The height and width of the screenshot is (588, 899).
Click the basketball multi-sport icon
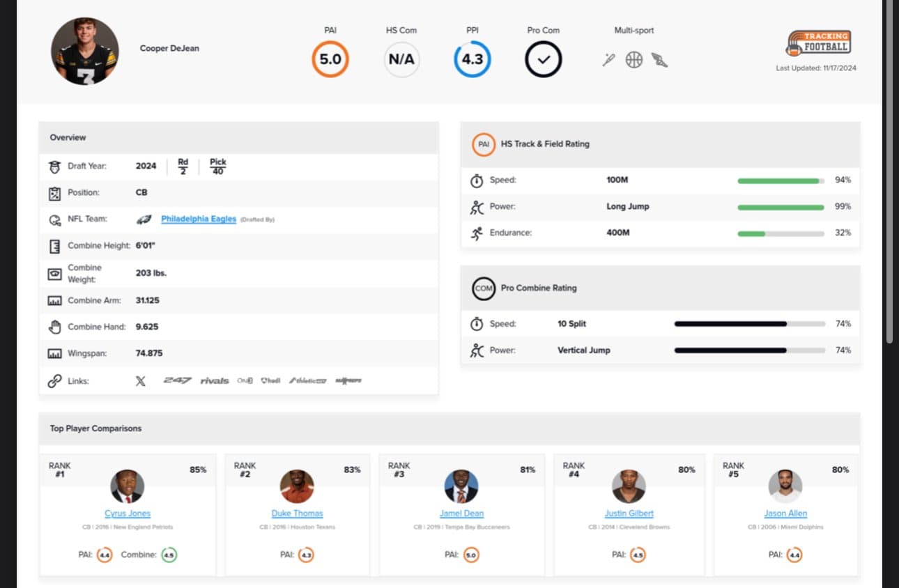[x=634, y=60]
